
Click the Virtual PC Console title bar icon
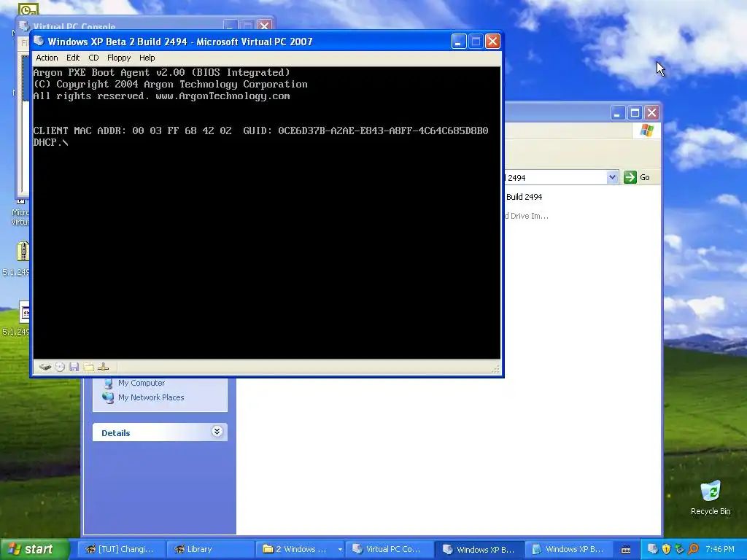pos(24,26)
